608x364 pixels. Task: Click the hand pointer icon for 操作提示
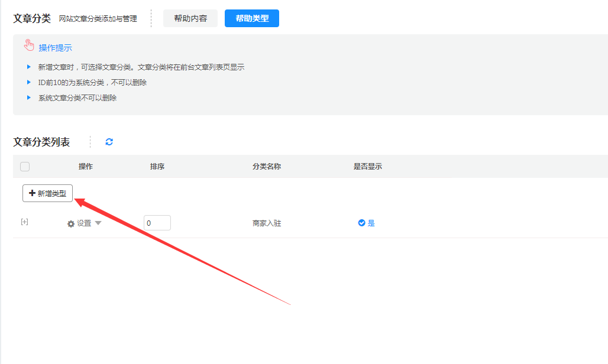[29, 45]
